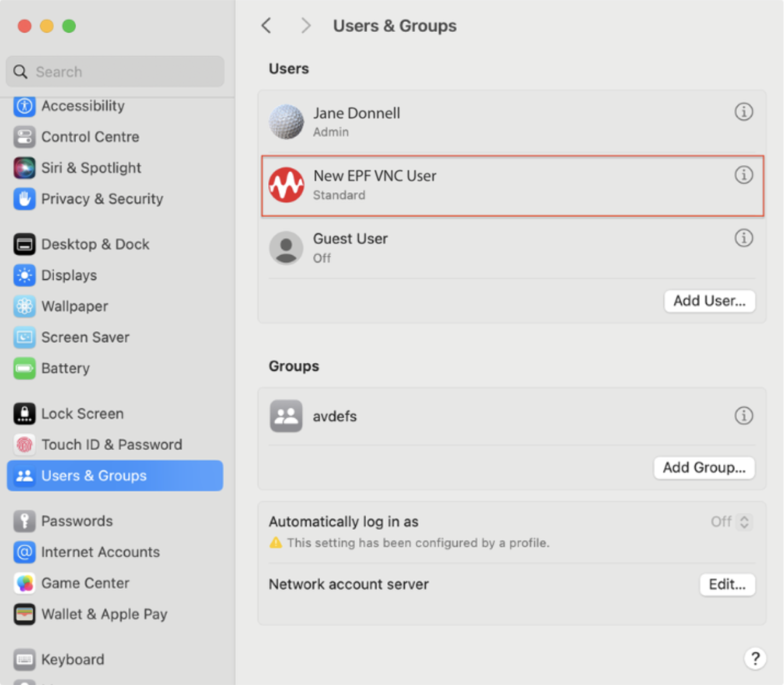Open Wallet & Apple Pay icon
The height and width of the screenshot is (685, 784).
pyautogui.click(x=24, y=614)
